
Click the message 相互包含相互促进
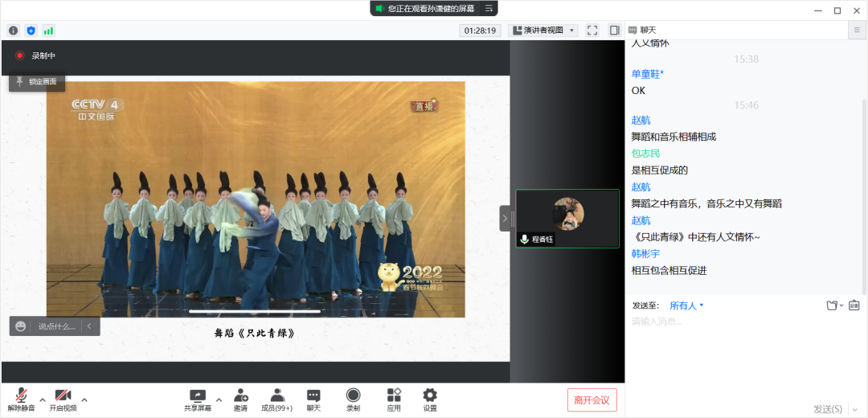[x=669, y=271]
